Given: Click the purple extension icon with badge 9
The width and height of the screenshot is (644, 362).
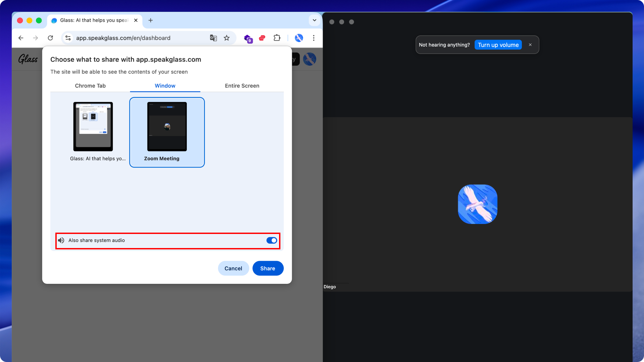Looking at the screenshot, I should click(x=248, y=38).
